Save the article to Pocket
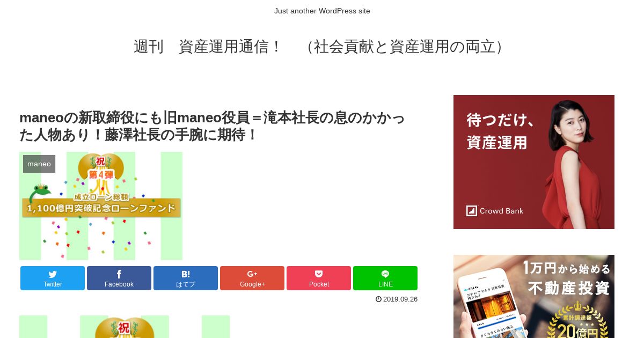The height and width of the screenshot is (338, 644). [x=319, y=278]
